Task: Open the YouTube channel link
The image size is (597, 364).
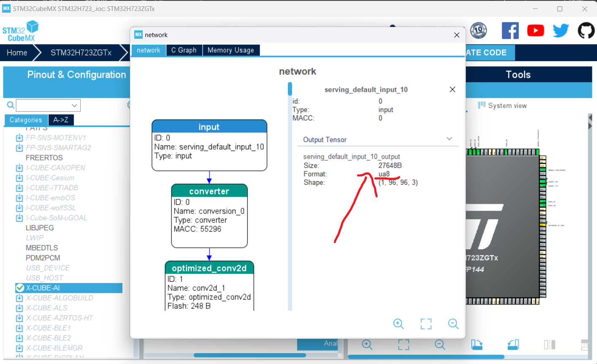Action: pyautogui.click(x=535, y=30)
